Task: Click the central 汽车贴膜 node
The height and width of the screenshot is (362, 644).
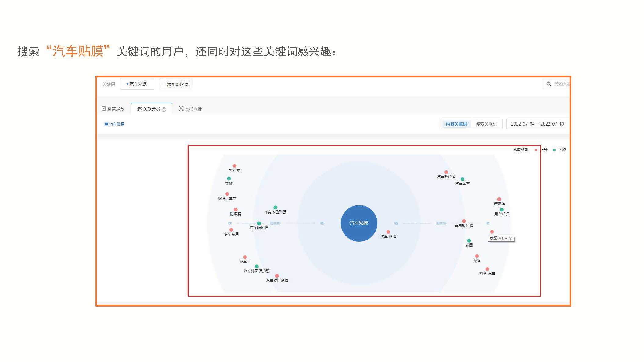Action: coord(359,223)
